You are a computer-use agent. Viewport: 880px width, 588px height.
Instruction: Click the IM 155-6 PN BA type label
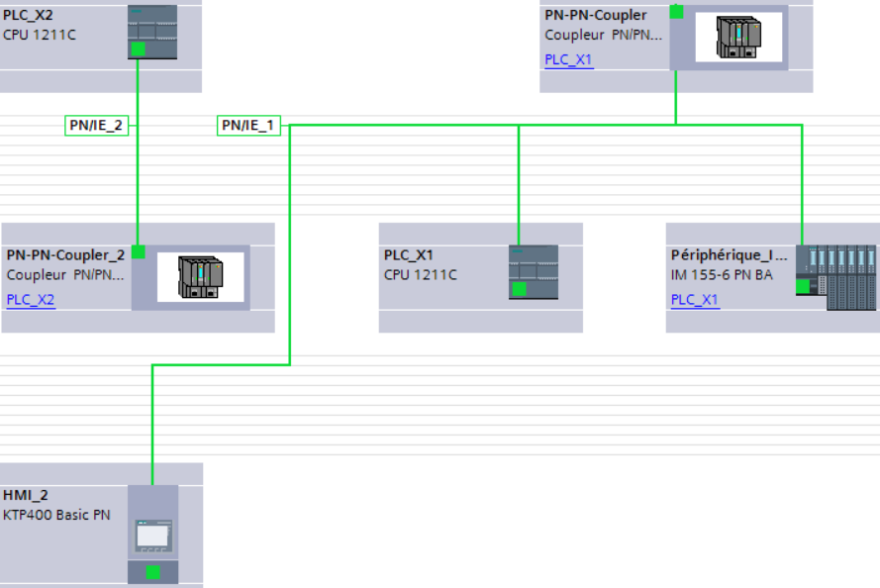[722, 275]
